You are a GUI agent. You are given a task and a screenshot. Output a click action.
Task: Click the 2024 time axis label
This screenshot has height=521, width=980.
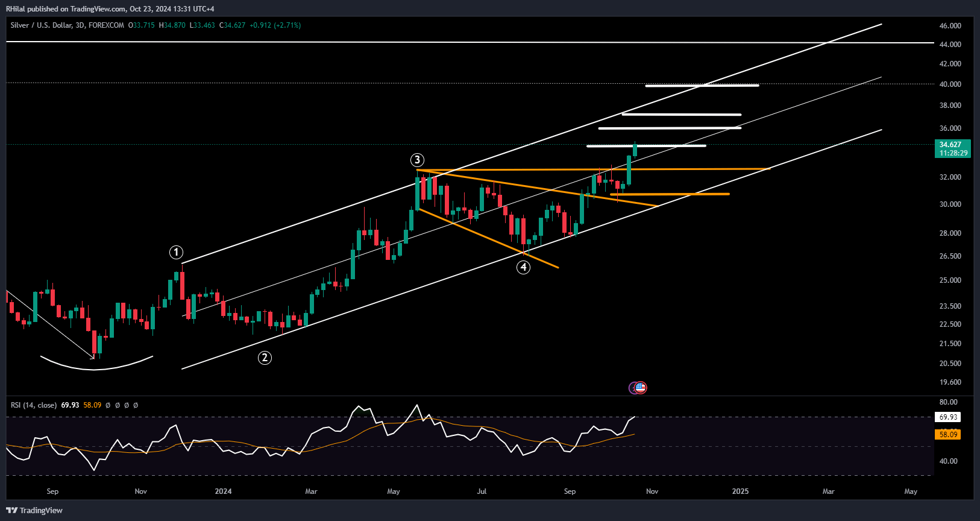[223, 491]
